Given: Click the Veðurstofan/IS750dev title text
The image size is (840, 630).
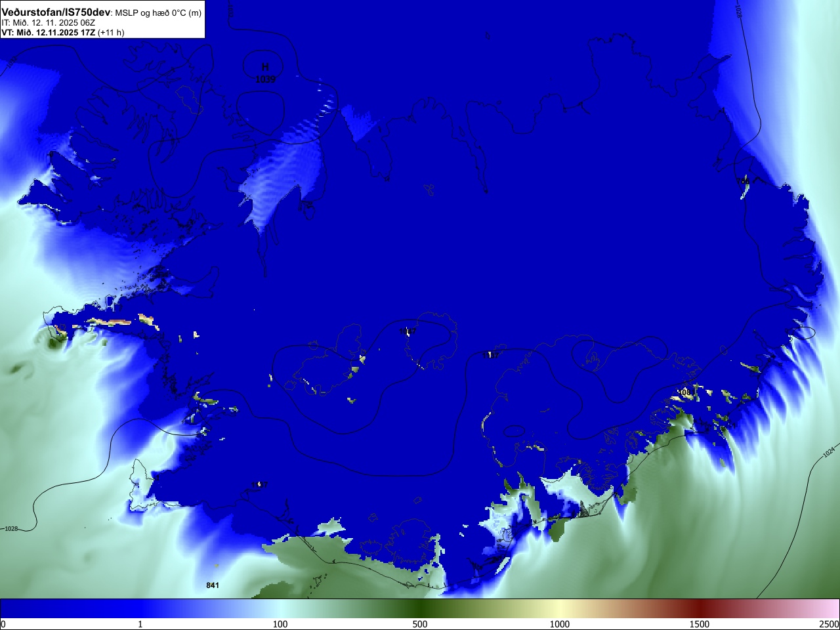Looking at the screenshot, I should click(56, 12).
